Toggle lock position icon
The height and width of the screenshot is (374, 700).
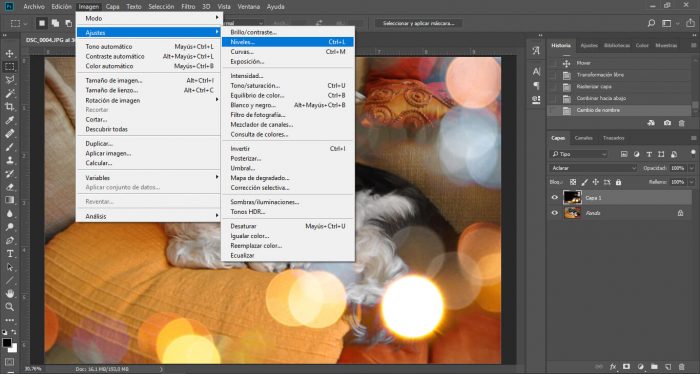pyautogui.click(x=596, y=182)
